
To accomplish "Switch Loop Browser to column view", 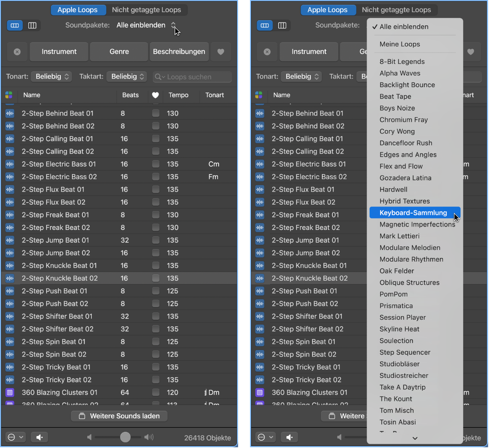I will [x=32, y=25].
